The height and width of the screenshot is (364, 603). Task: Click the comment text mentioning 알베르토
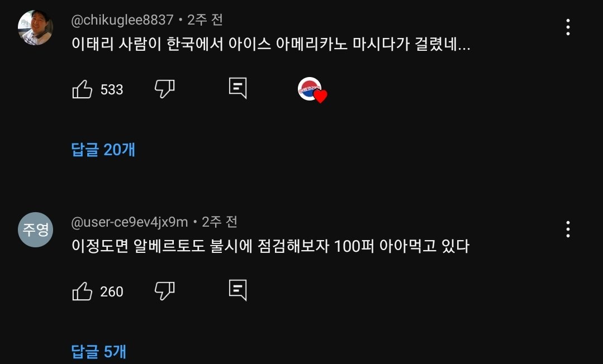point(270,246)
